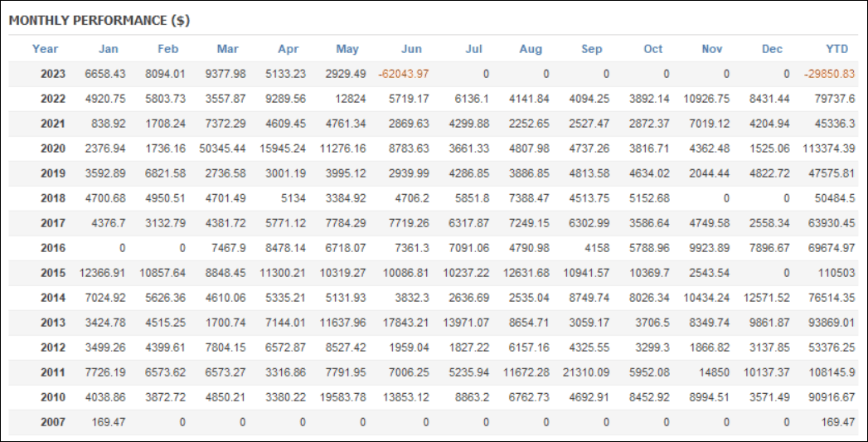Click the Sep column header
This screenshot has height=442, width=868.
[591, 49]
